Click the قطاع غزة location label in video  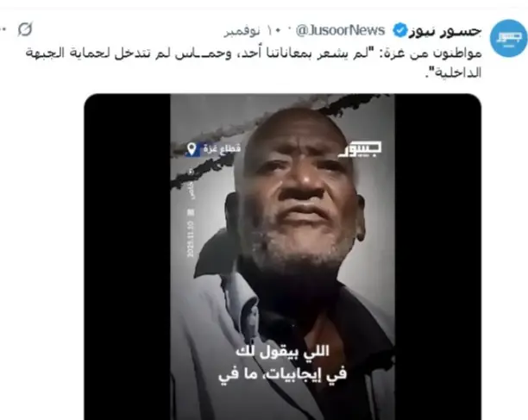(222, 148)
